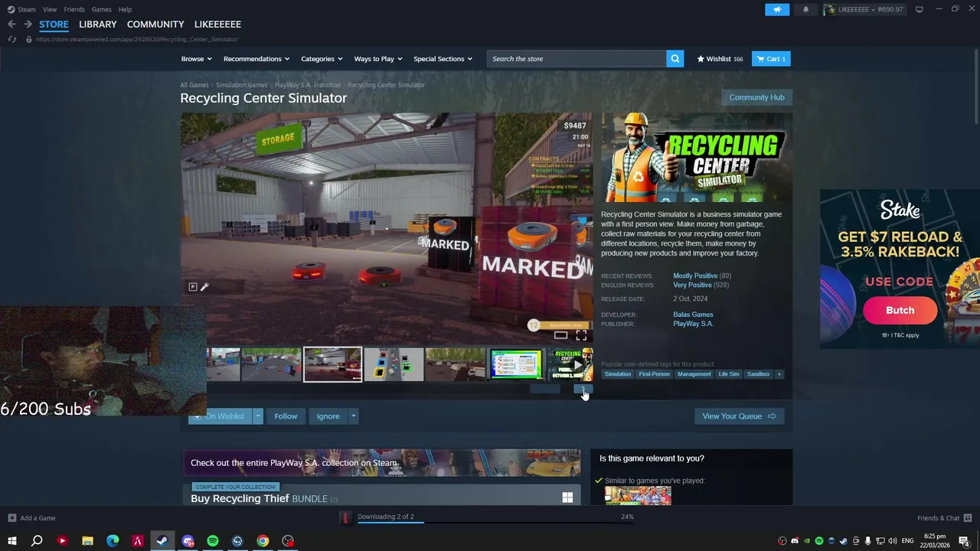The height and width of the screenshot is (551, 980).
Task: Open Windows Start menu
Action: tap(11, 541)
